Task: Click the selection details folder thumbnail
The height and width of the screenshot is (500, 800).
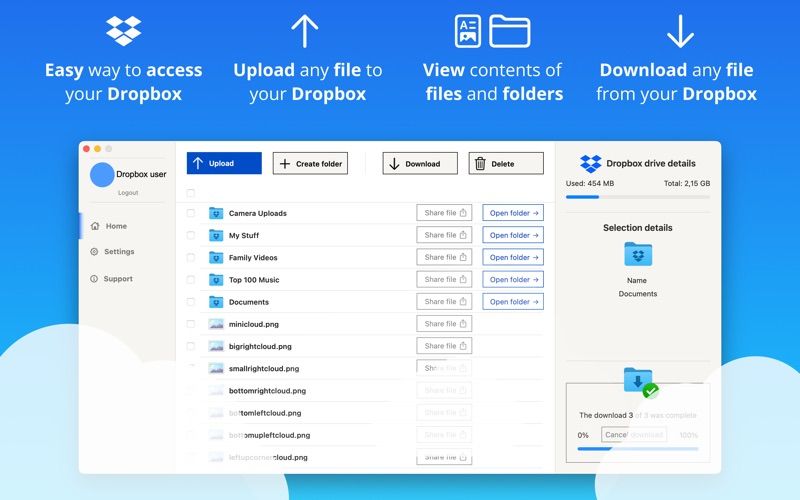Action: pos(638,254)
